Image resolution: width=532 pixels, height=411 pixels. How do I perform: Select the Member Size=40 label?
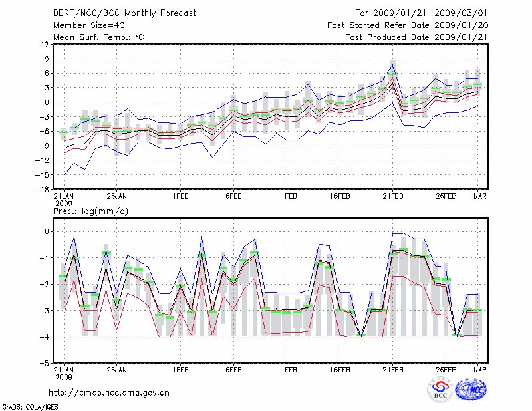coord(84,25)
